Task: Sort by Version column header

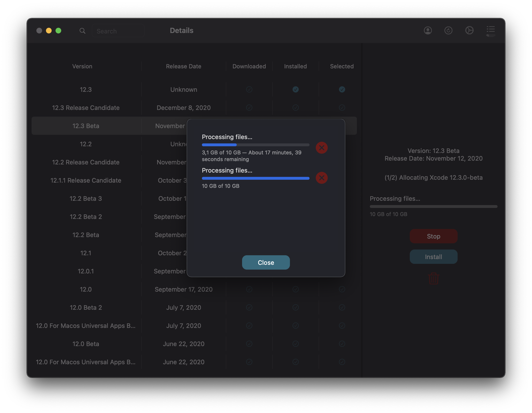Action: point(82,66)
